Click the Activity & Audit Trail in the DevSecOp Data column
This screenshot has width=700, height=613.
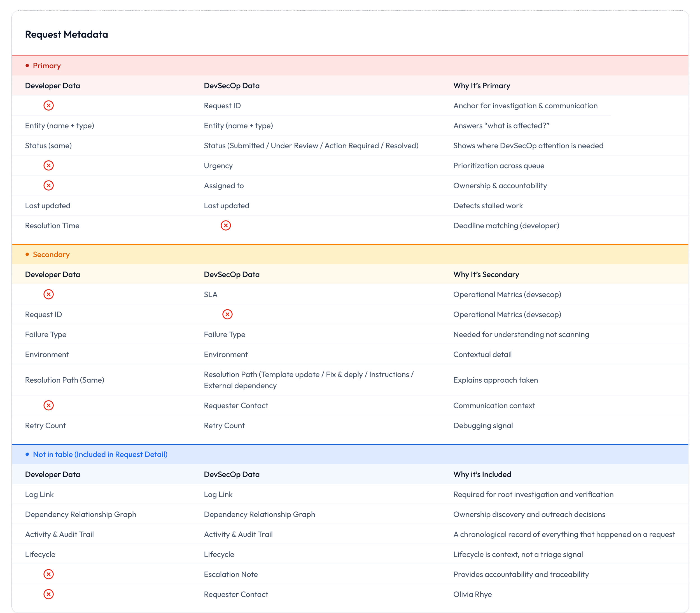pos(238,534)
